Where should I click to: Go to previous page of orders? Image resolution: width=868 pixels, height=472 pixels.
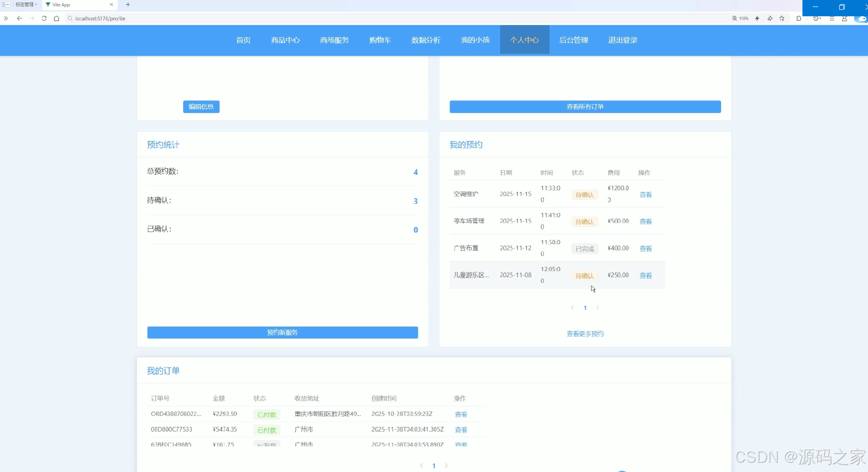click(421, 465)
